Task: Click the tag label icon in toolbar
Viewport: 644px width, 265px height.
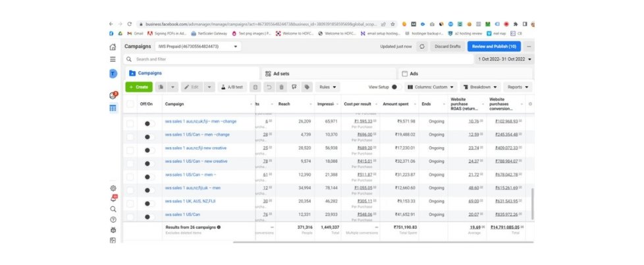Action: [306, 86]
